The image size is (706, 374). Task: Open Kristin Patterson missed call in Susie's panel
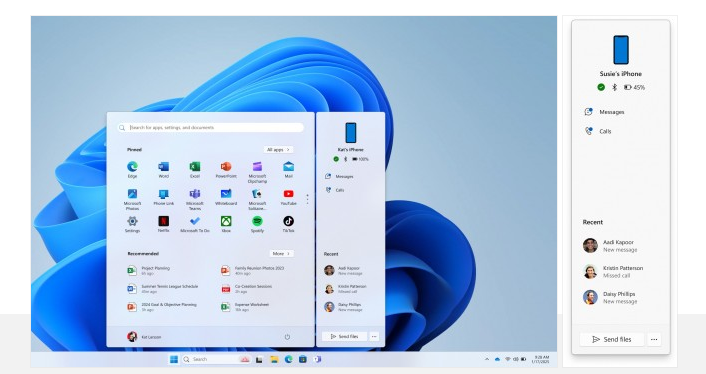click(x=613, y=271)
